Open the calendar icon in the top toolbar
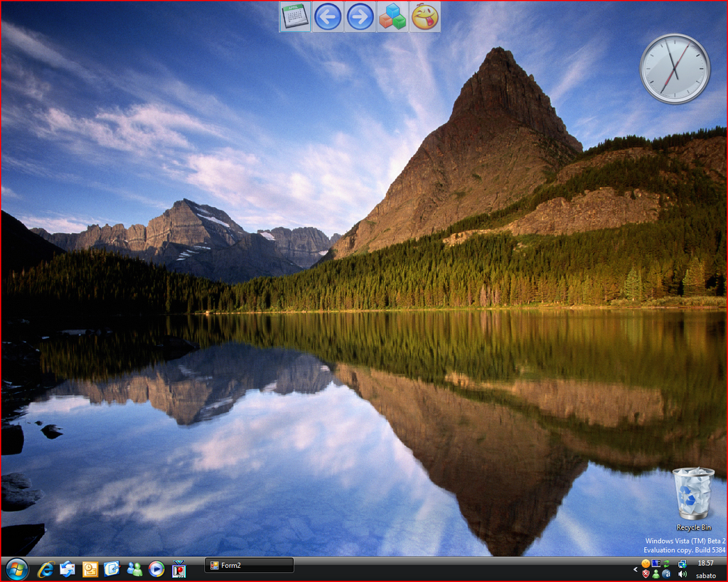728x582 pixels. pyautogui.click(x=295, y=17)
